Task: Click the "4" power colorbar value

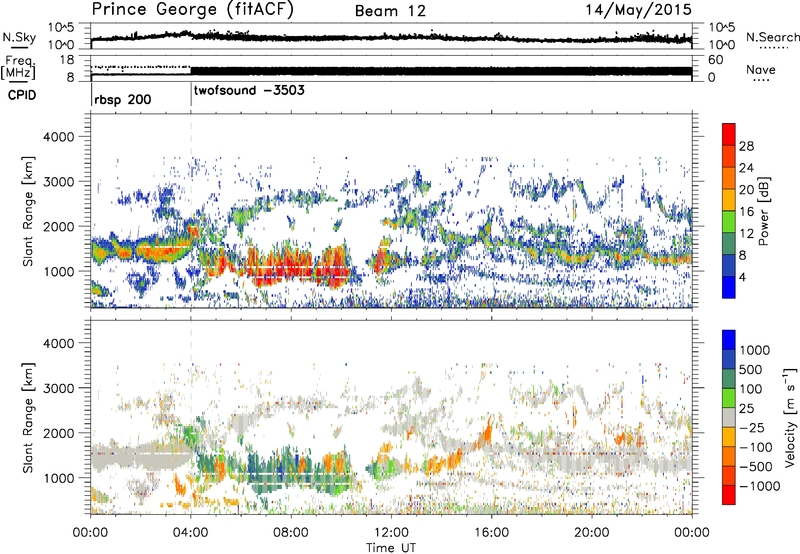Action: click(x=742, y=277)
